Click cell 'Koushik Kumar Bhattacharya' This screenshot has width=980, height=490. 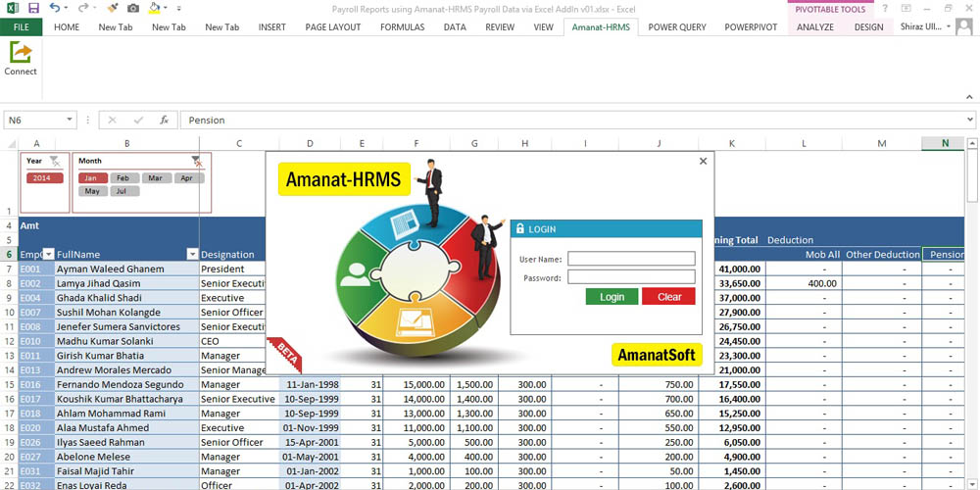[126, 399]
